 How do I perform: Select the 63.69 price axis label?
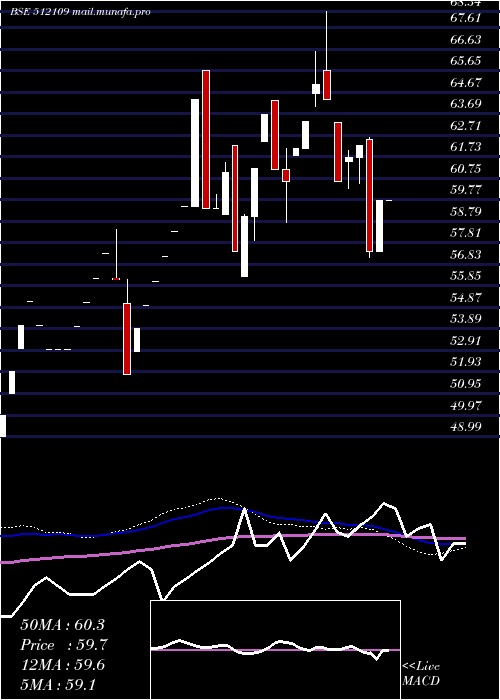466,104
